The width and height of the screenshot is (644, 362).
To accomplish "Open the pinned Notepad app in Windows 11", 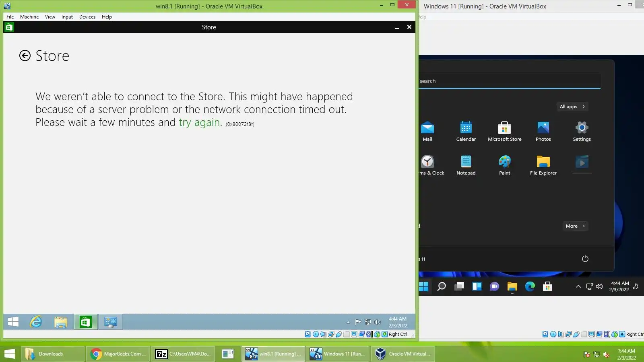I will point(466,165).
